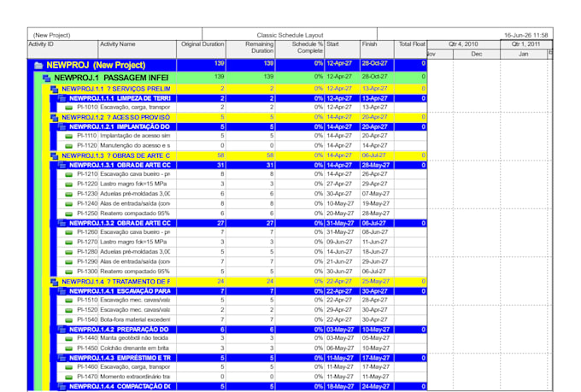Select the activity icon for PI-1240
The width and height of the screenshot is (581, 392).
(69, 204)
